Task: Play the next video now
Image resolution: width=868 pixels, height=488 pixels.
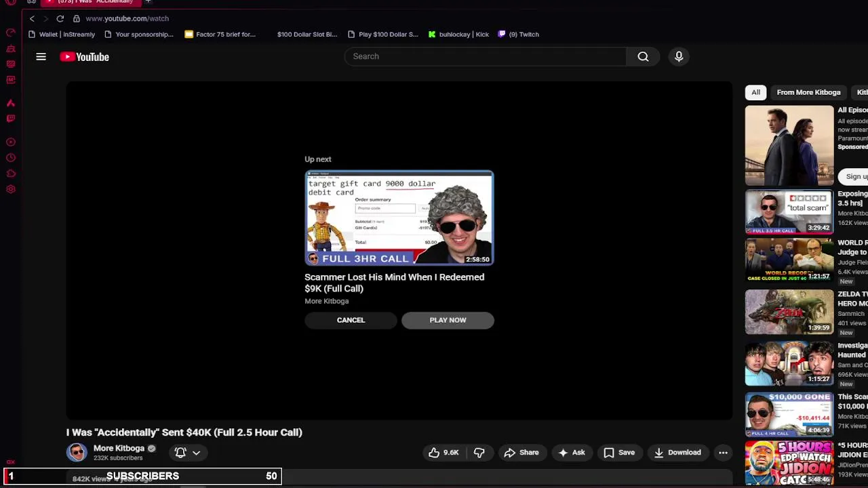Action: coord(448,320)
